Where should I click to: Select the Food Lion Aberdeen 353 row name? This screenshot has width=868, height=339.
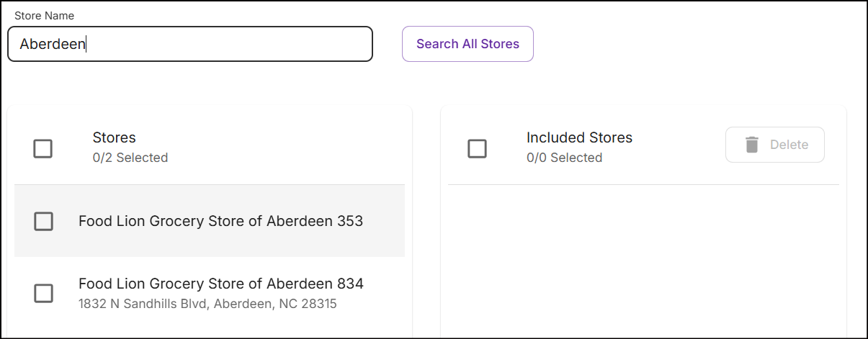(220, 221)
